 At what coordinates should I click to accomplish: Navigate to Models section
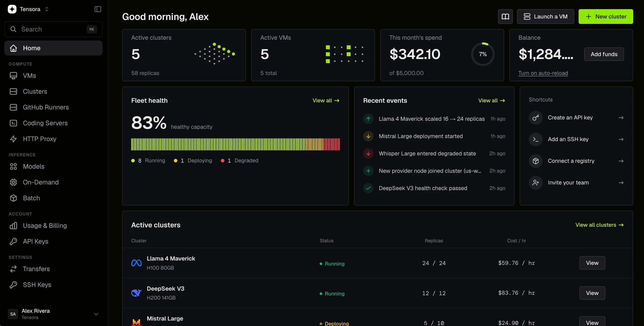click(x=53, y=166)
